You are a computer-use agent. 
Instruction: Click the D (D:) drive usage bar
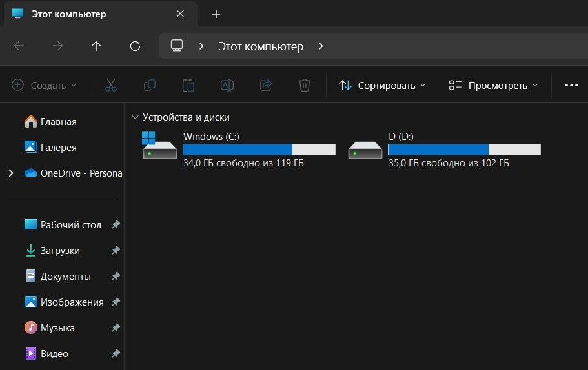[463, 150]
